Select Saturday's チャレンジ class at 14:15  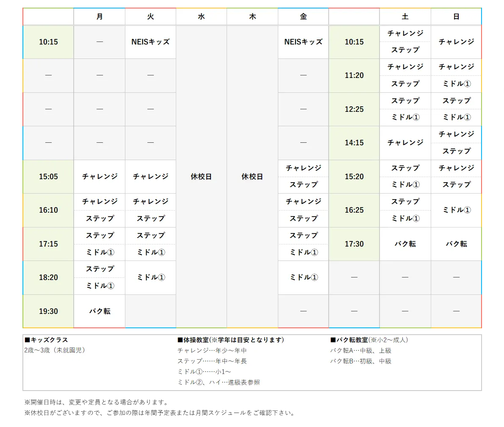click(x=405, y=143)
